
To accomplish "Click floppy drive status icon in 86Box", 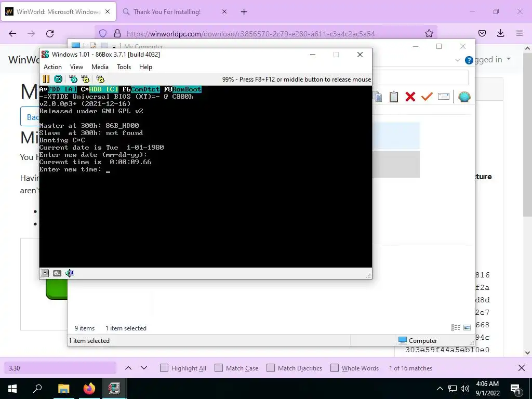I will click(x=45, y=273).
